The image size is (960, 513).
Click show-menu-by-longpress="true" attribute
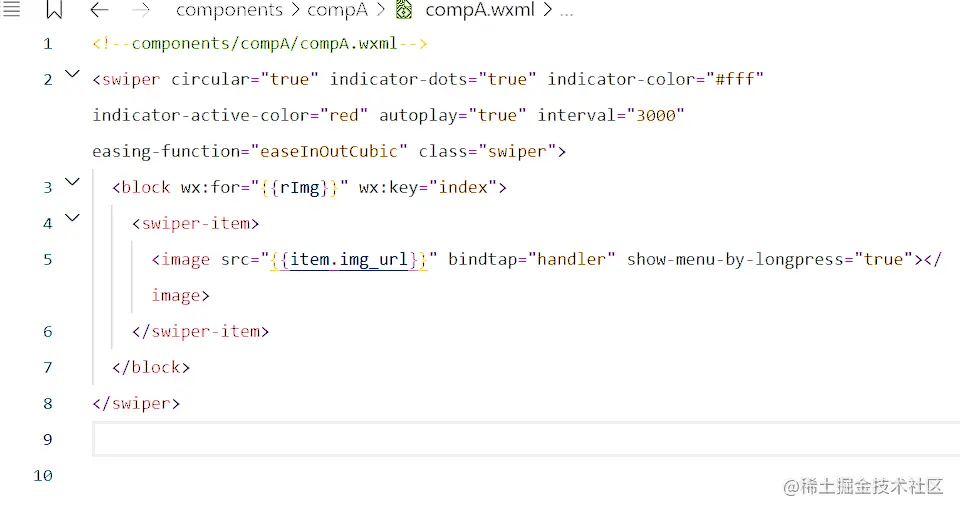pyautogui.click(x=770, y=260)
